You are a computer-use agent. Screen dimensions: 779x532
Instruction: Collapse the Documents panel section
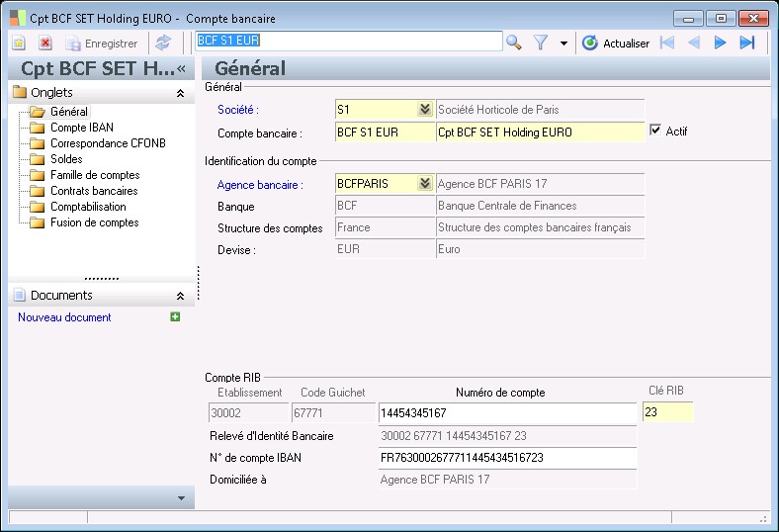(180, 296)
